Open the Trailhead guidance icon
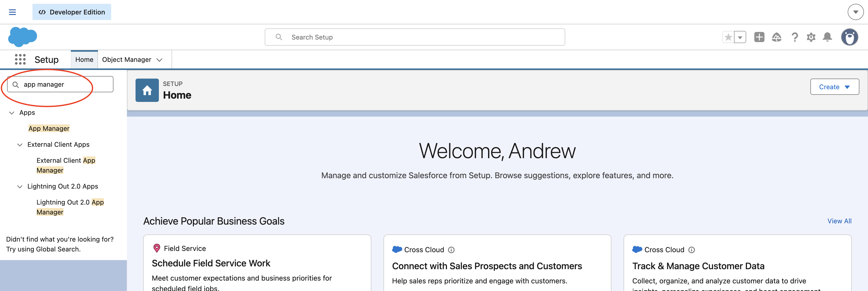The height and width of the screenshot is (291, 868). [x=776, y=37]
